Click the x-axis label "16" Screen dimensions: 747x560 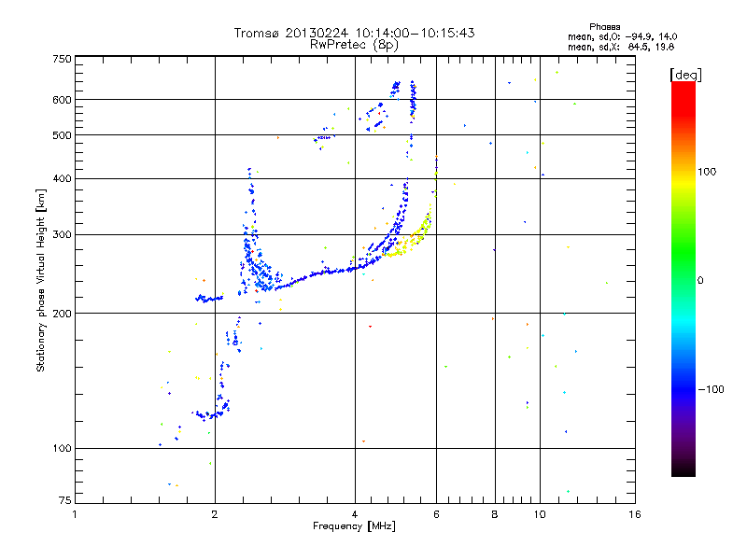(x=635, y=514)
